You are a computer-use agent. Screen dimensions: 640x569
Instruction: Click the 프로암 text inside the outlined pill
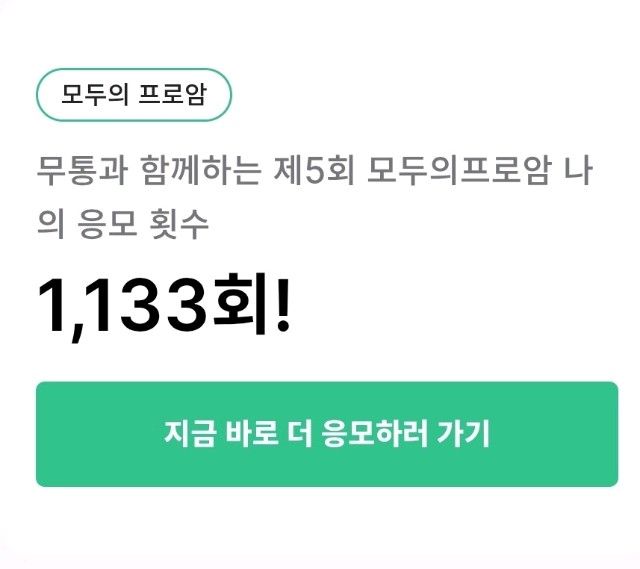[x=172, y=94]
